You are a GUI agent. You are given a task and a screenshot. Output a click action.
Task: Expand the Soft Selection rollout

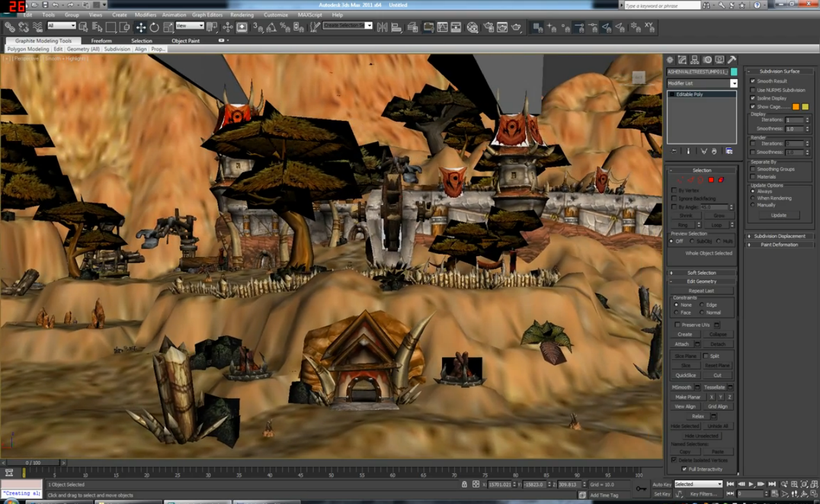click(x=701, y=273)
